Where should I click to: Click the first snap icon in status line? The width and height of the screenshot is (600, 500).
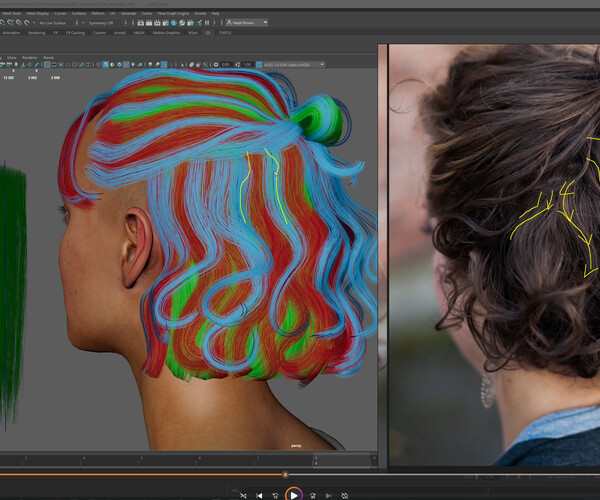[5, 21]
